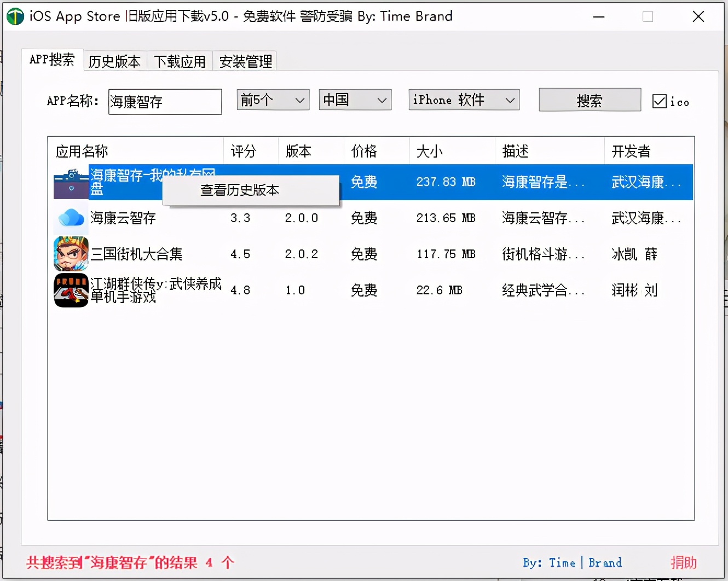Click the 三国街机大合集 game icon
Screen dimensions: 728x581
tap(70, 254)
